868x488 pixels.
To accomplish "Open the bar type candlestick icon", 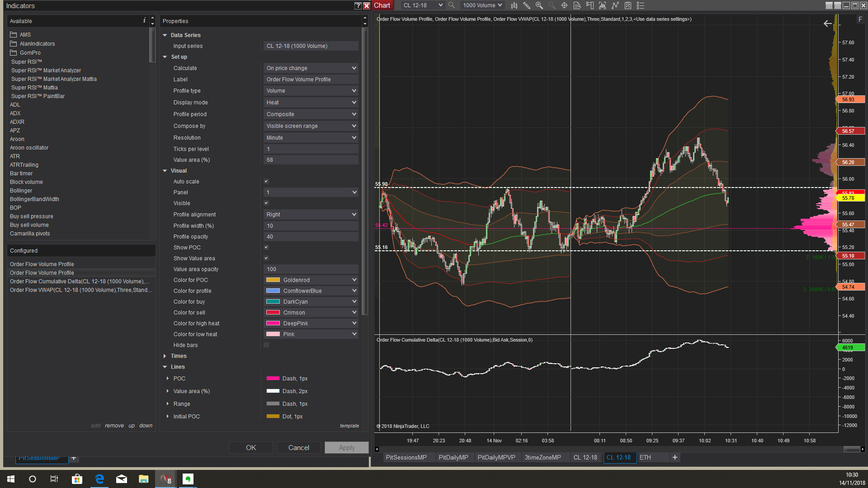I will click(514, 5).
